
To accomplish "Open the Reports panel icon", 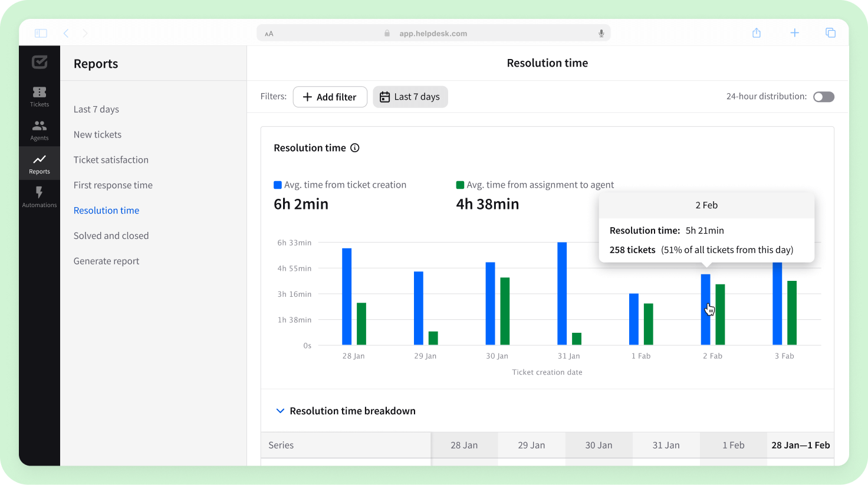I will tap(39, 162).
